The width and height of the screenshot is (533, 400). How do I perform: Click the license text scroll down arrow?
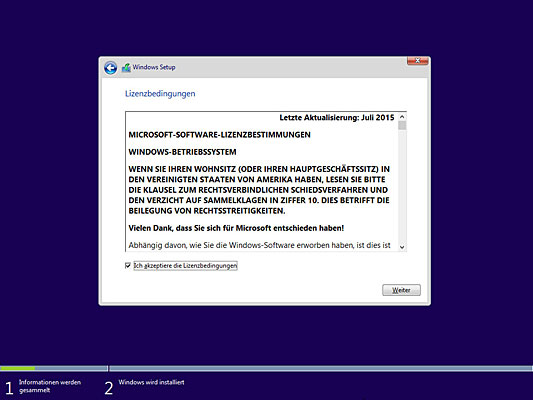pyautogui.click(x=402, y=247)
